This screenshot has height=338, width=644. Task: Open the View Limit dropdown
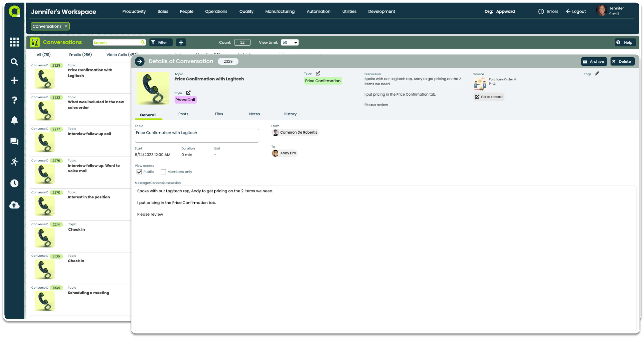pyautogui.click(x=290, y=42)
